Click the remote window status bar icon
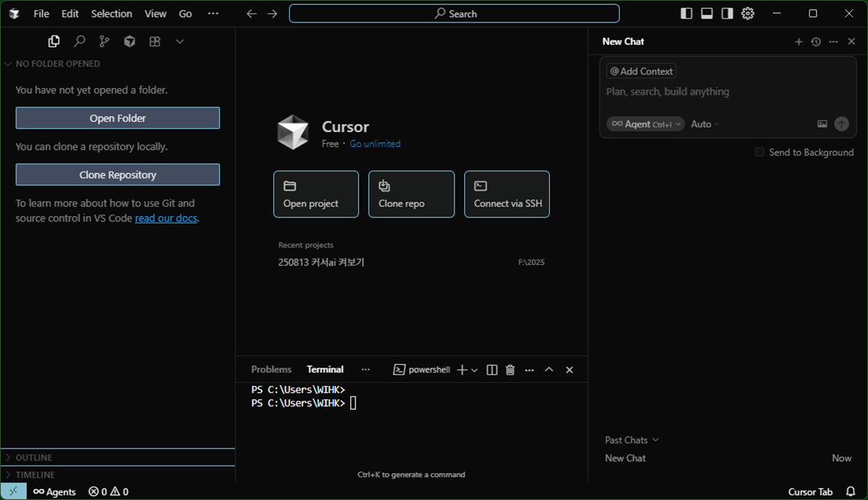The image size is (868, 500). (x=13, y=491)
